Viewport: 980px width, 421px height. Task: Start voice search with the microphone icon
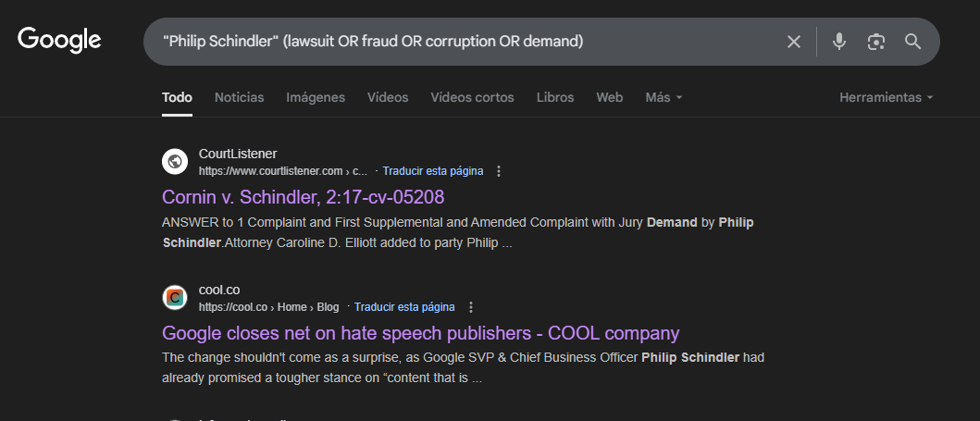[x=839, y=42]
